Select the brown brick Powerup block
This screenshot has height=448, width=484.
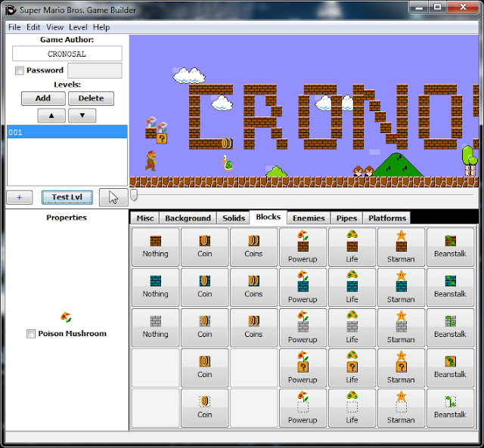point(302,247)
